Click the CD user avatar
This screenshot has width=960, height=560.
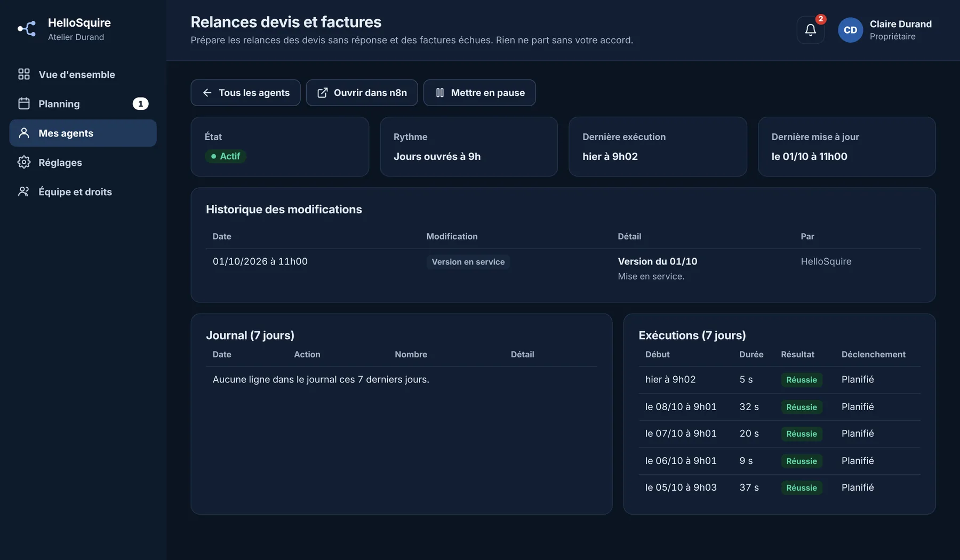850,30
